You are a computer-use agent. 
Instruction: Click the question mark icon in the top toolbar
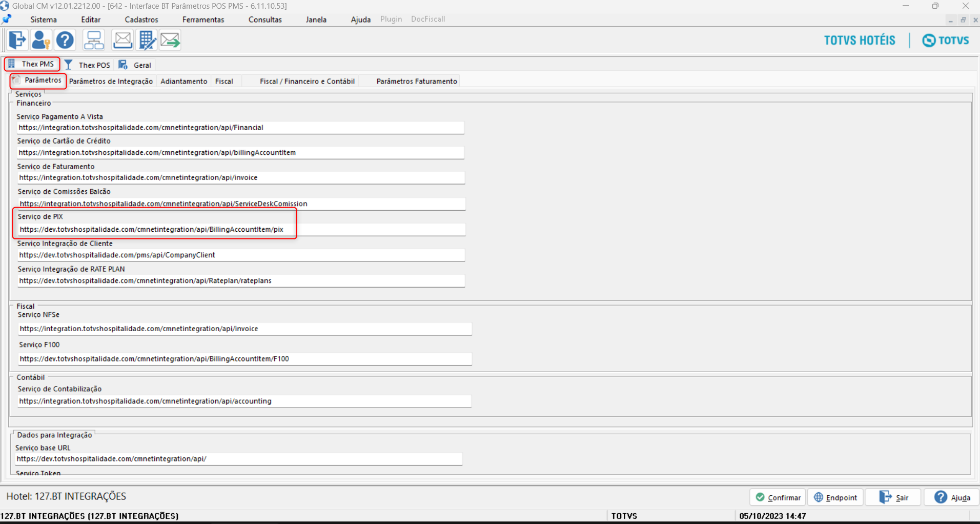pos(65,40)
